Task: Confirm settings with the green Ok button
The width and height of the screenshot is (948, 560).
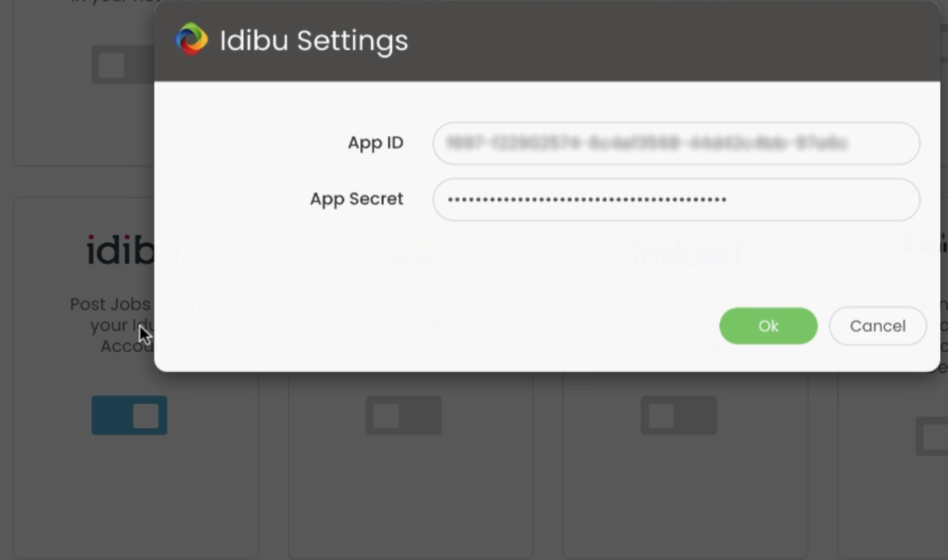Action: [x=769, y=326]
